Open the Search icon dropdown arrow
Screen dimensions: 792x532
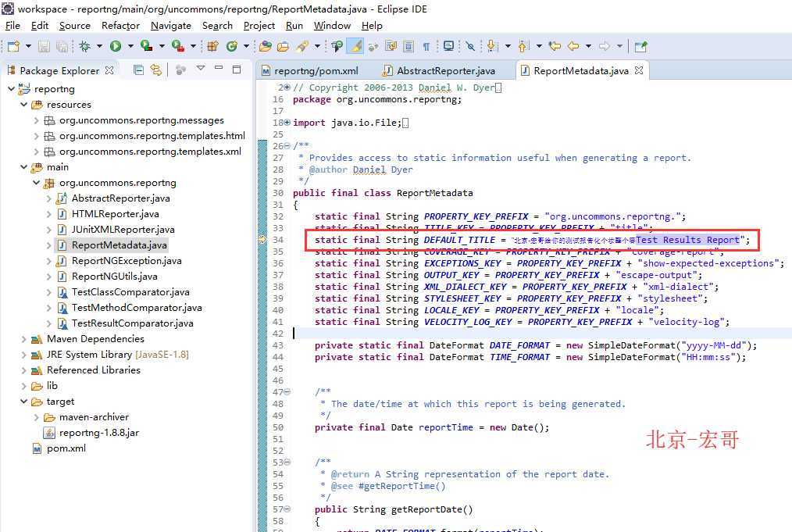click(x=317, y=46)
